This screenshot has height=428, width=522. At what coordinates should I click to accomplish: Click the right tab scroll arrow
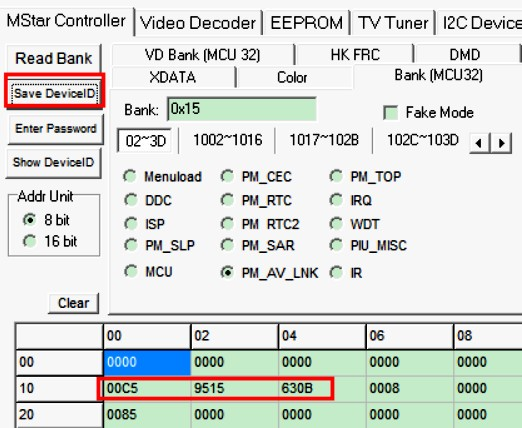coord(501,143)
